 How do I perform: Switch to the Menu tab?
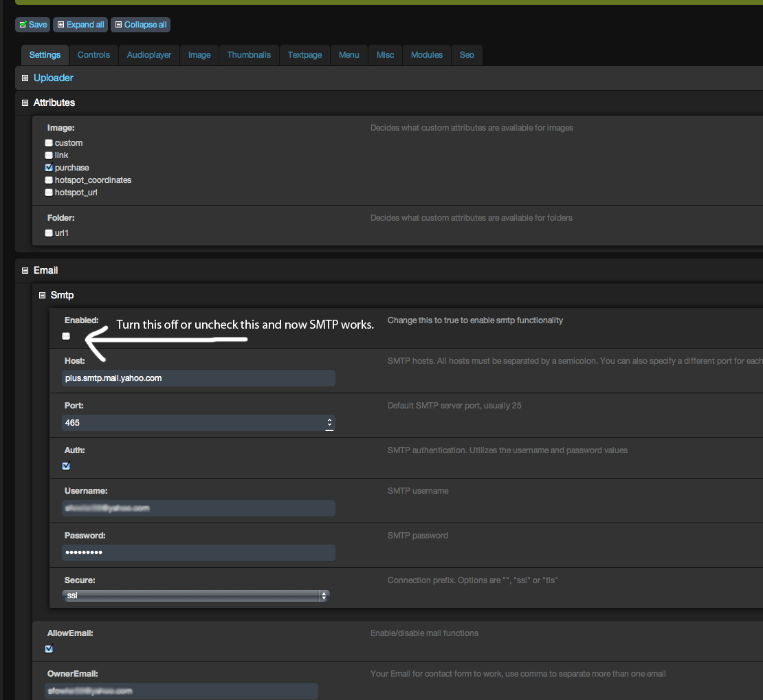[349, 55]
